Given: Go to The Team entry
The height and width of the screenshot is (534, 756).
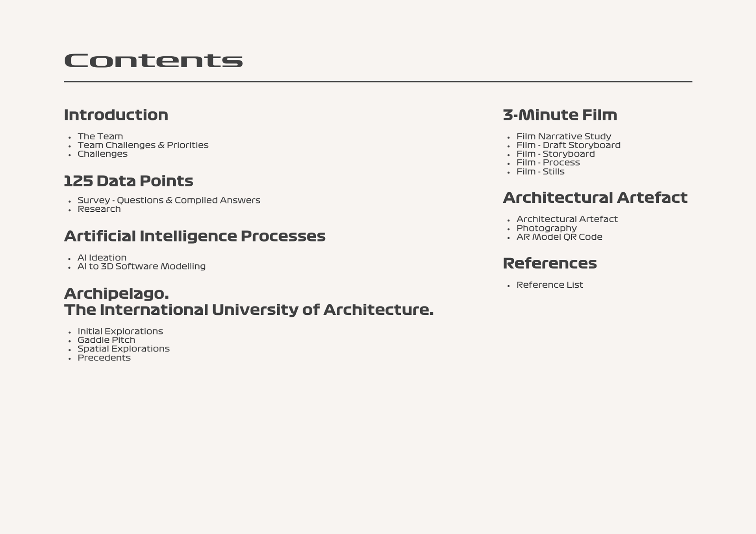Looking at the screenshot, I should point(100,137).
